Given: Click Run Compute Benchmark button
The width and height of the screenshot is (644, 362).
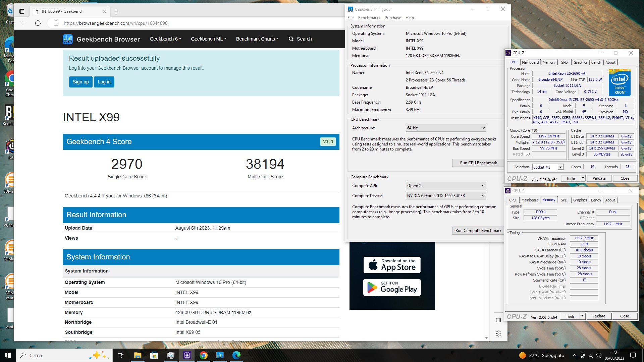Looking at the screenshot, I should click(x=478, y=231).
